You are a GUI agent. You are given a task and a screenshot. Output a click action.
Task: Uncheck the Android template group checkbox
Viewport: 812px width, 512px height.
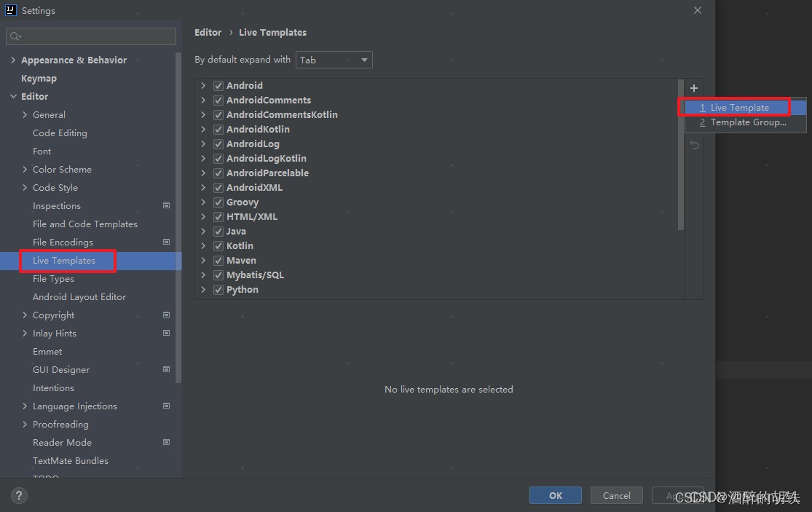[218, 86]
